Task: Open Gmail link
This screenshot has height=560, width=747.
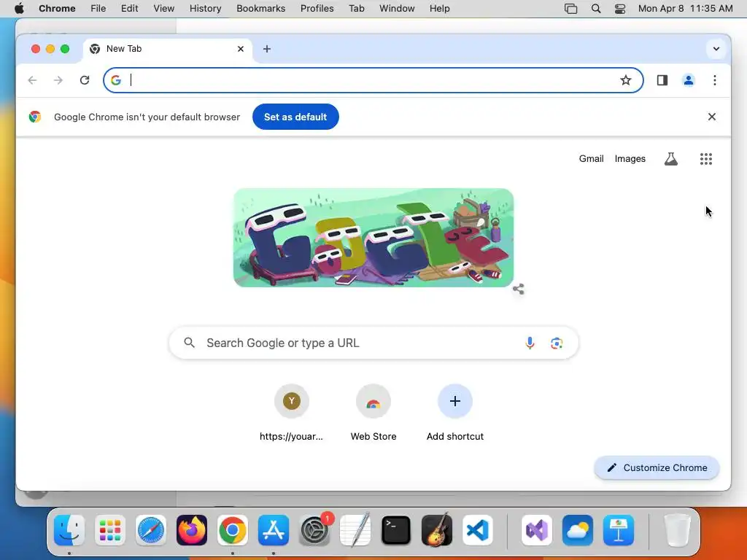Action: (591, 158)
